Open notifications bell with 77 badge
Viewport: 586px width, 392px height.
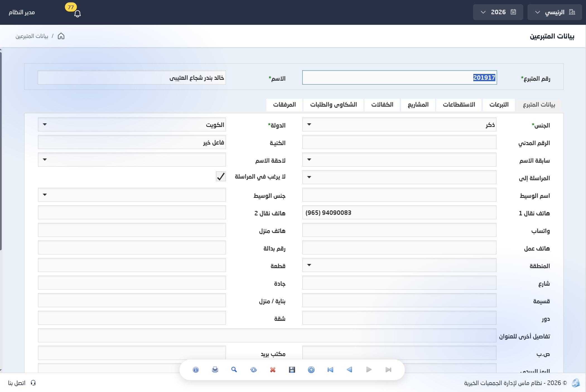tap(77, 13)
